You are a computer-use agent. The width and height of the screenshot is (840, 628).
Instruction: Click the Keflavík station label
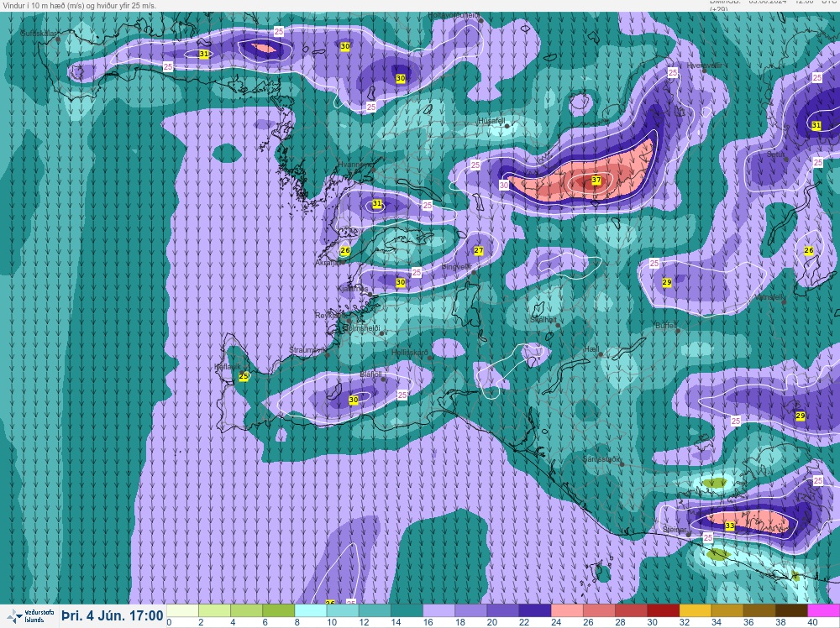click(228, 367)
